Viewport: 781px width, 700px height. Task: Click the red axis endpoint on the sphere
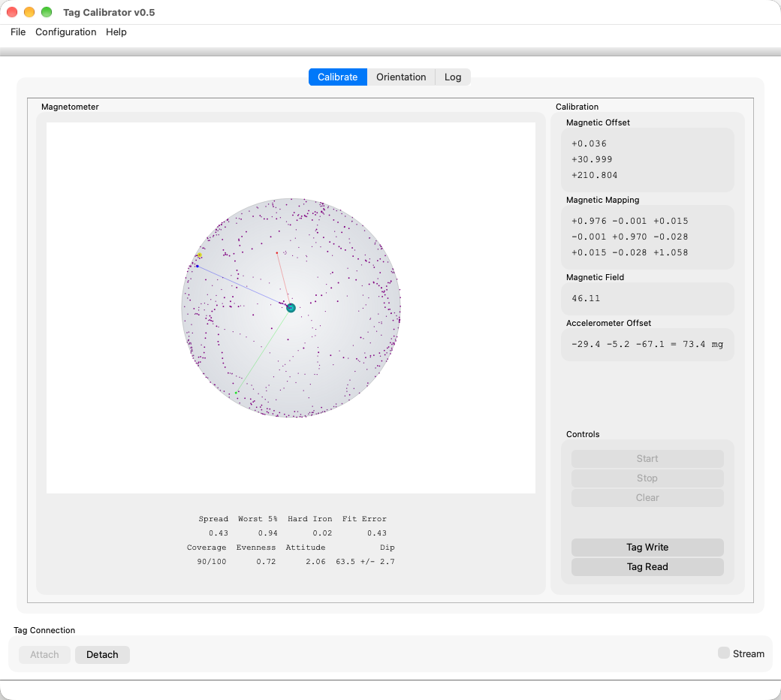(277, 253)
